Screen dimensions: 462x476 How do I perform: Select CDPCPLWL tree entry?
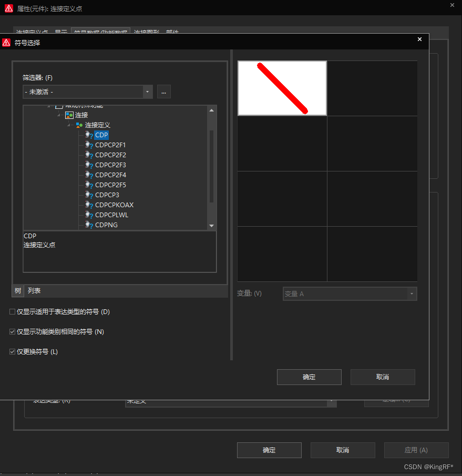(x=111, y=215)
